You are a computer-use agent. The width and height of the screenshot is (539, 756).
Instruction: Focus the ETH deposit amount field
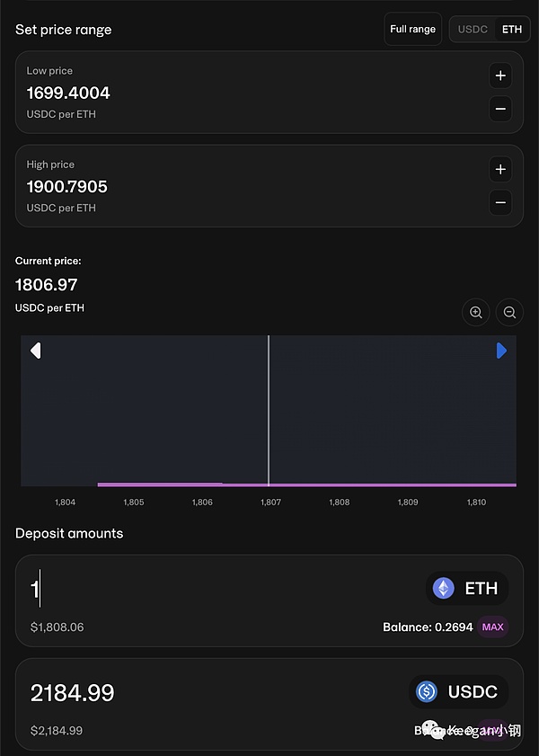tap(180, 590)
